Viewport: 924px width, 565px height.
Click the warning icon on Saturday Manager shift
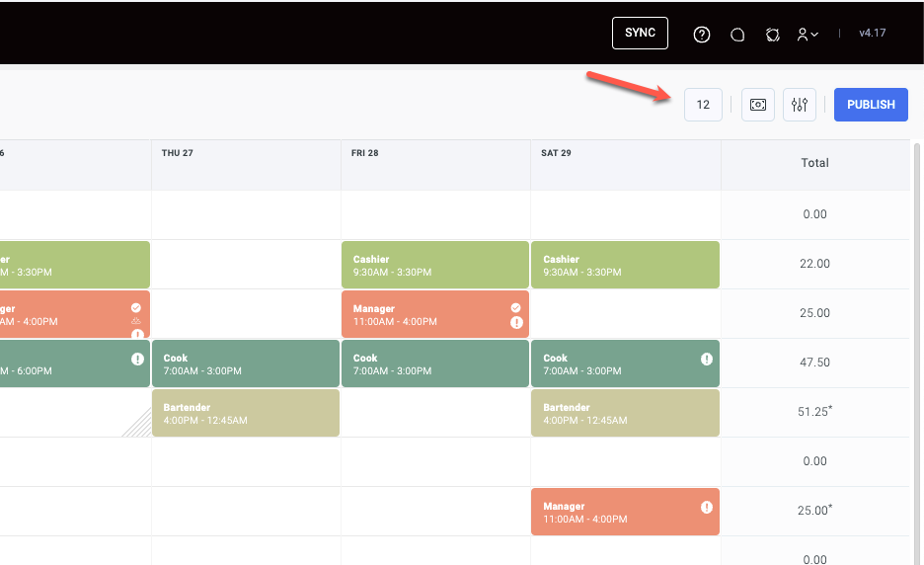click(x=707, y=507)
